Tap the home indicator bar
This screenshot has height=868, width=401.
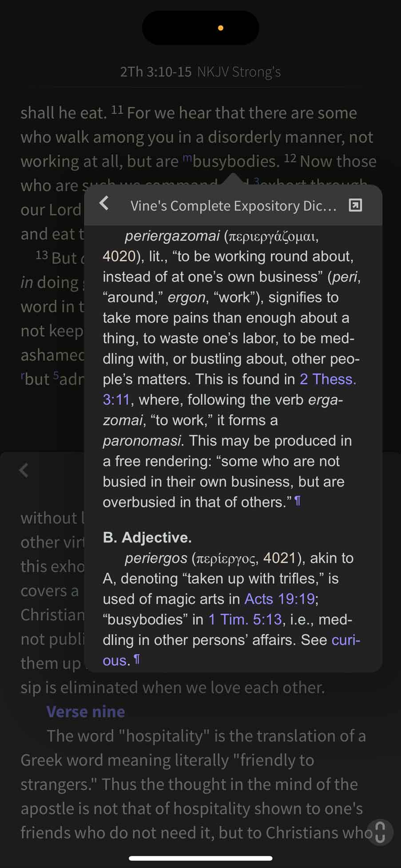tap(201, 858)
